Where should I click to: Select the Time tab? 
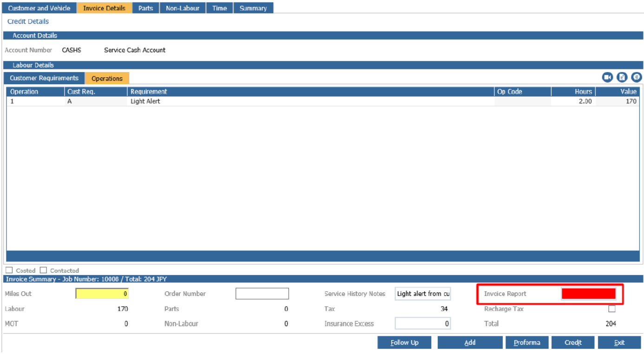[219, 8]
